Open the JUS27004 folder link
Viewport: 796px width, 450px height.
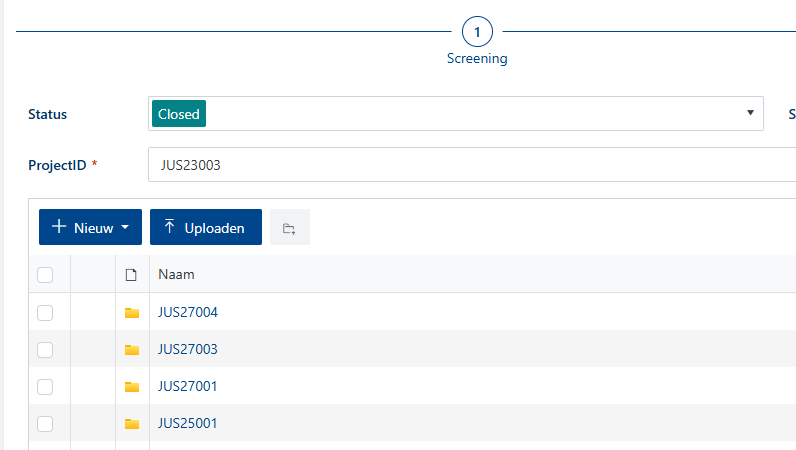pyautogui.click(x=188, y=313)
